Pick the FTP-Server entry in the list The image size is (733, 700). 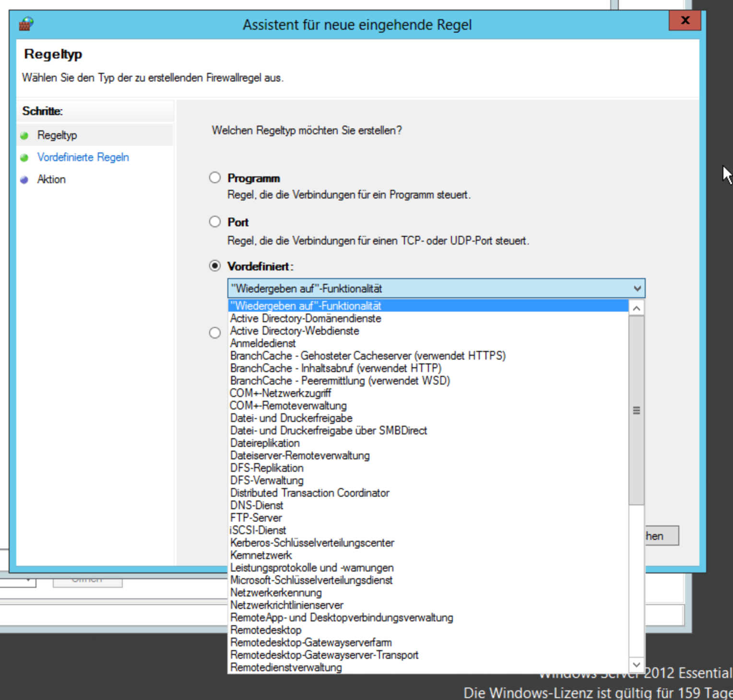(x=256, y=518)
